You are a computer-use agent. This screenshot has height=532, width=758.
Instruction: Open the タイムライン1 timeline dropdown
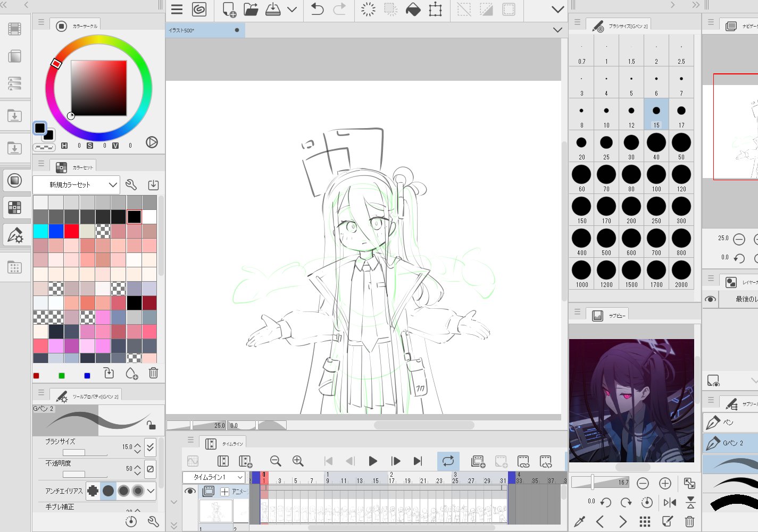point(213,477)
